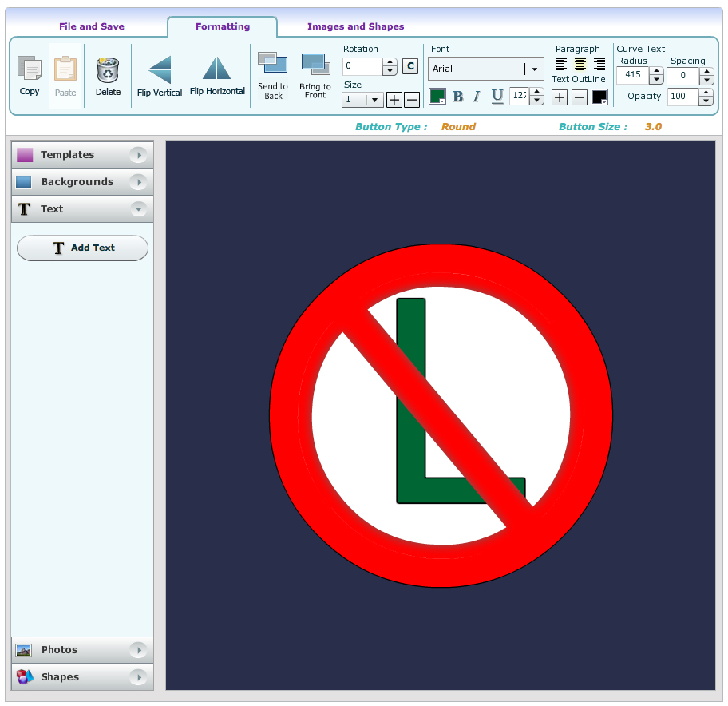The height and width of the screenshot is (706, 728).
Task: Increase object size with plus button
Action: click(x=394, y=99)
